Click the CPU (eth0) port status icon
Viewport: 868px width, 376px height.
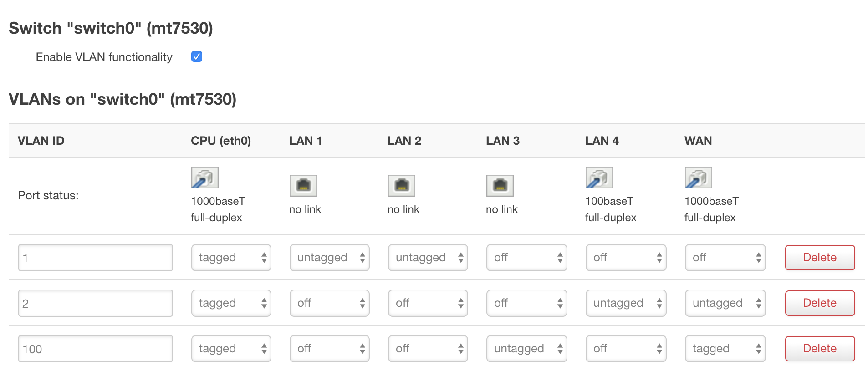coord(204,178)
